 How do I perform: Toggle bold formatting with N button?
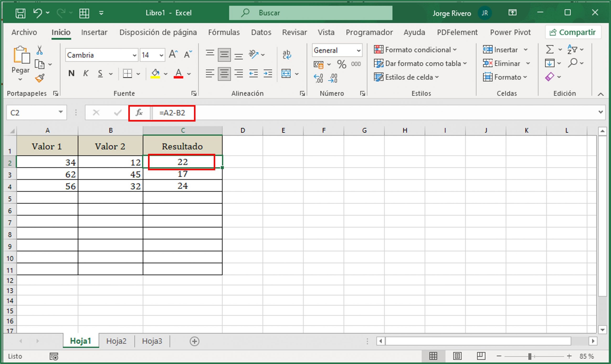point(71,73)
